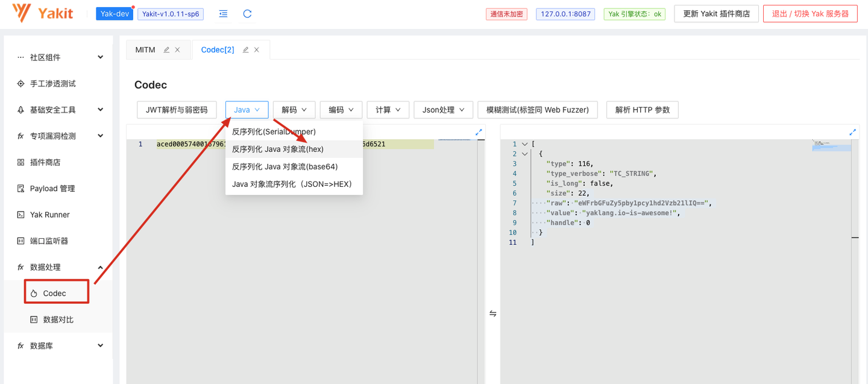Click the 端口监听器 icon
The width and height of the screenshot is (868, 384).
pos(20,241)
